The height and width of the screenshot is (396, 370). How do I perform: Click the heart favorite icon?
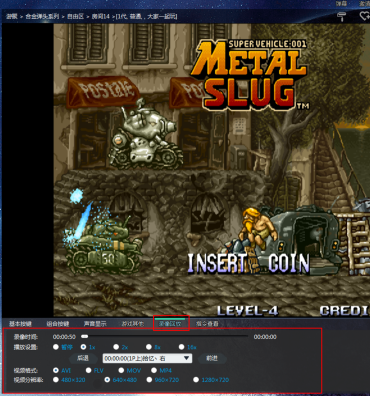(x=364, y=16)
